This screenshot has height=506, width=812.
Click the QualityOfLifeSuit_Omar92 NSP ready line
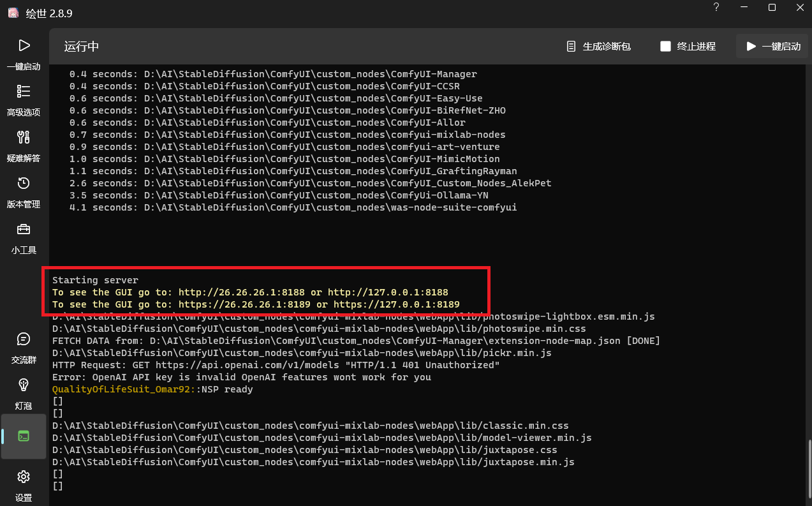point(152,389)
